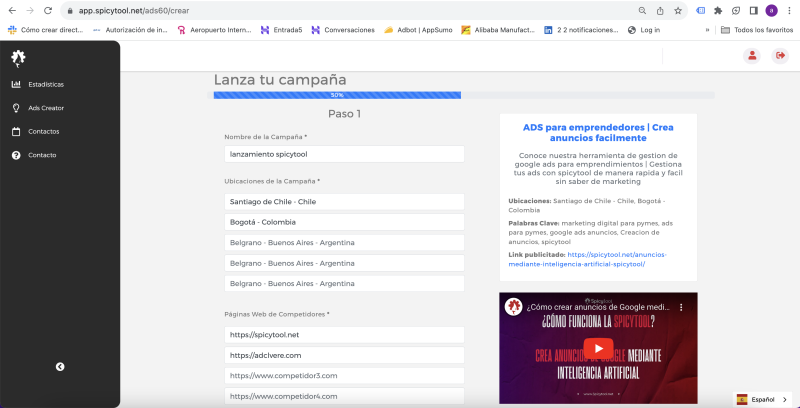Open Contacto question mark icon
The height and width of the screenshot is (408, 800).
16,155
